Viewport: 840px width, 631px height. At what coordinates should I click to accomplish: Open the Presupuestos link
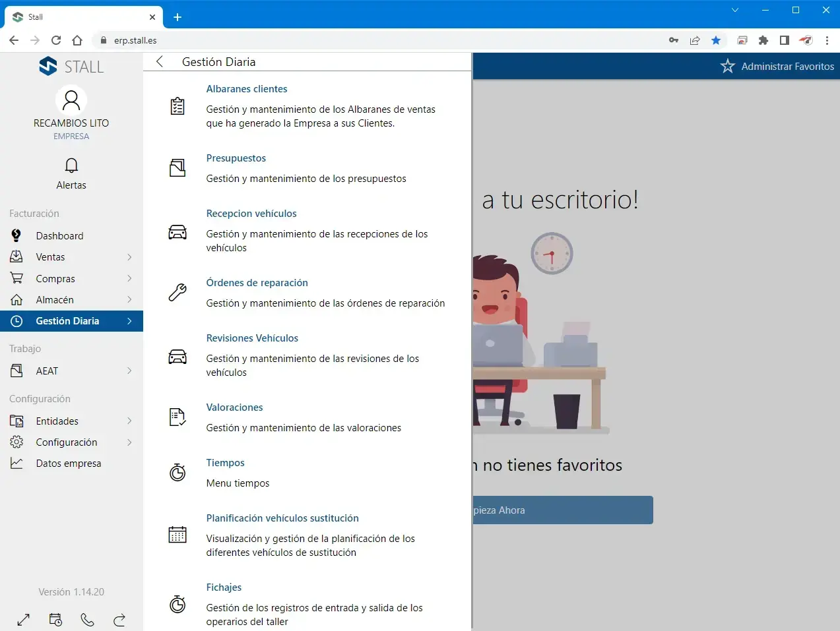click(236, 158)
